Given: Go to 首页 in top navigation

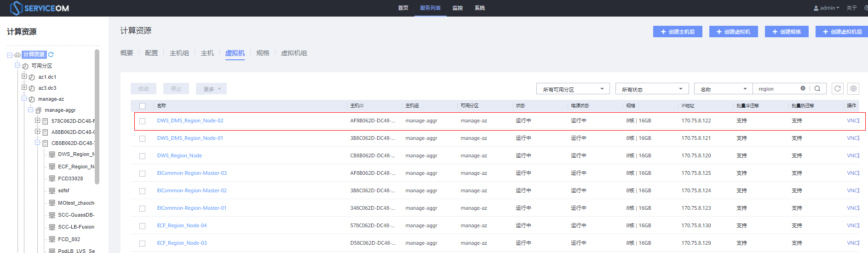Looking at the screenshot, I should 403,8.
